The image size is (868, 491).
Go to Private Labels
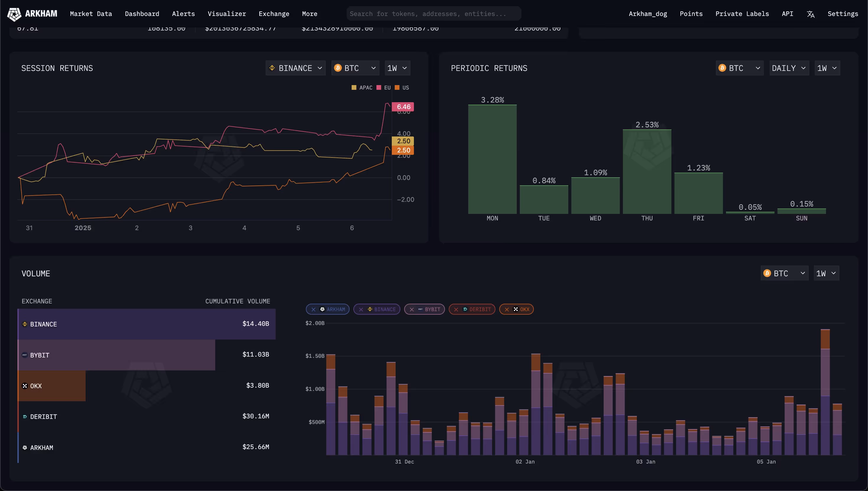[x=742, y=14]
